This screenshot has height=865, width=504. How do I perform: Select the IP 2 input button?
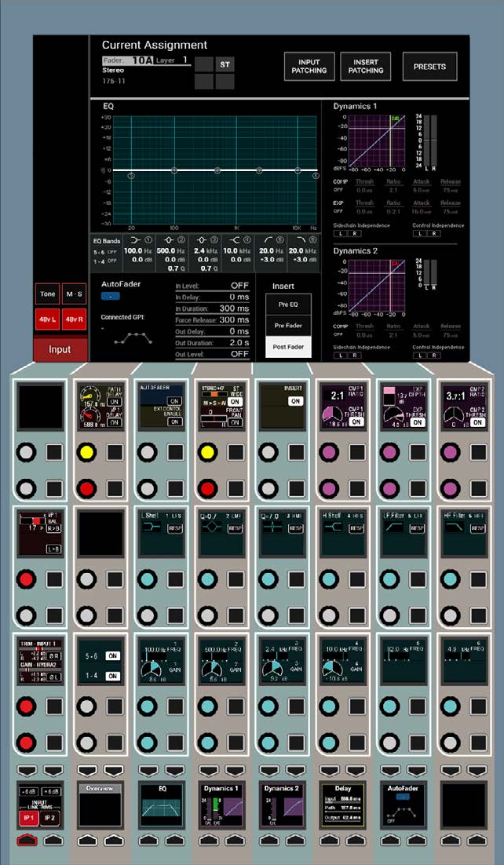tap(50, 818)
